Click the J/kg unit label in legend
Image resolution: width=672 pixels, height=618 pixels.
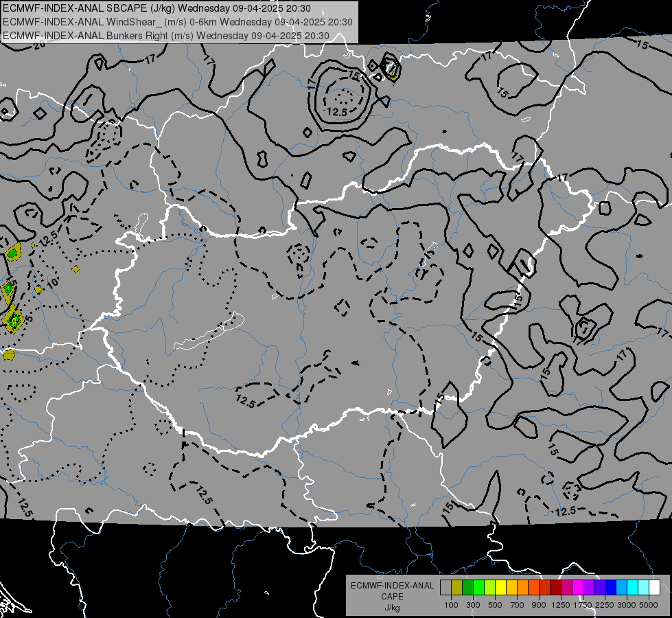pos(392,608)
